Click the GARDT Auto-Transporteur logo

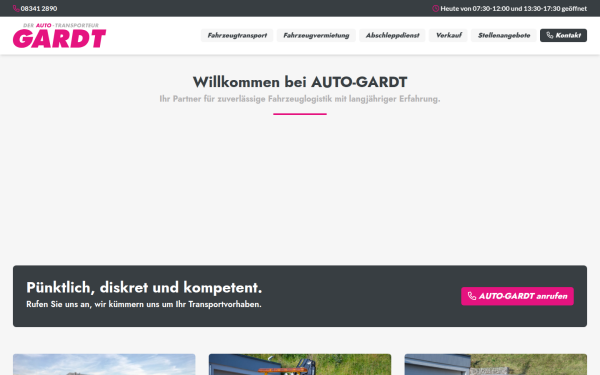(x=59, y=35)
